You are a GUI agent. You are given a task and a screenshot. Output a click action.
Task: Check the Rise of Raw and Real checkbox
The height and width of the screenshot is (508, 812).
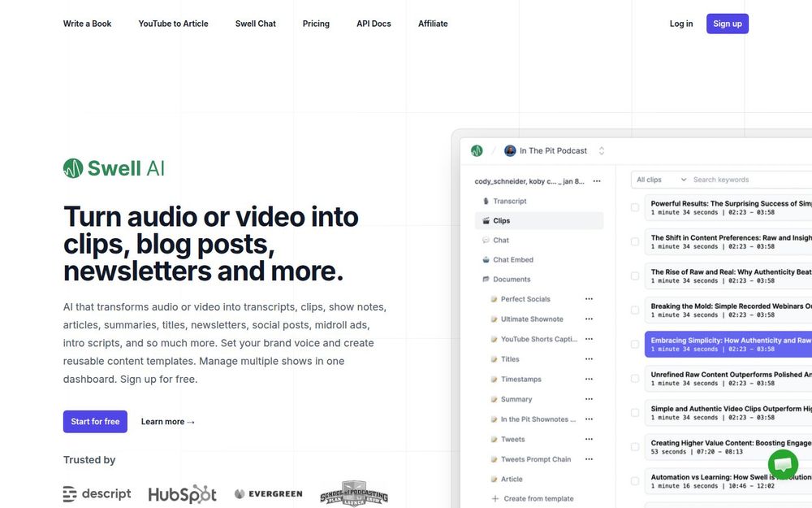pyautogui.click(x=634, y=276)
